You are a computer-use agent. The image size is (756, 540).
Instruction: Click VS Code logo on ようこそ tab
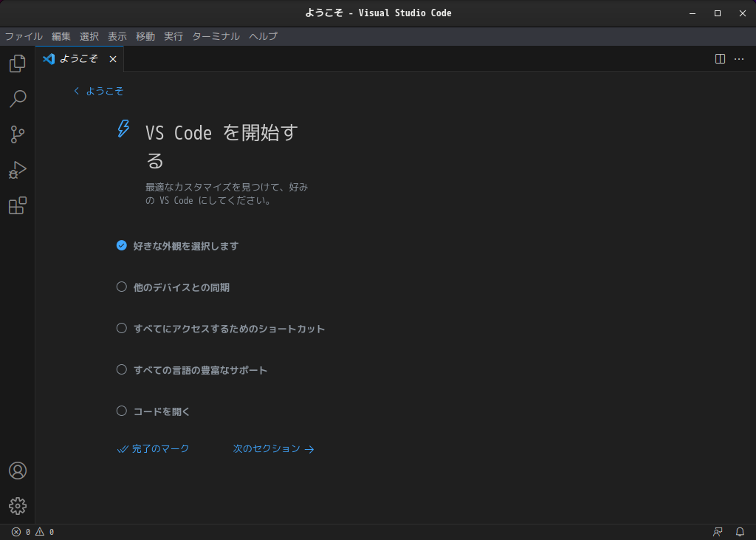(49, 59)
